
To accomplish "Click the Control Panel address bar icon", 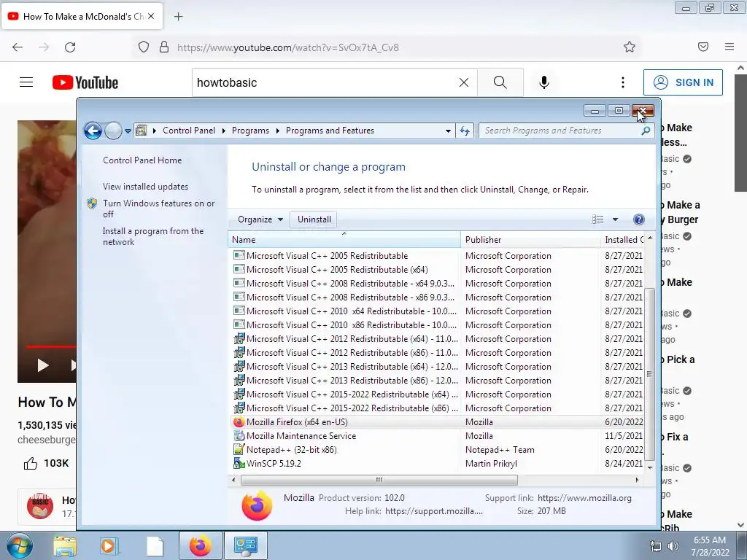I will [x=142, y=131].
